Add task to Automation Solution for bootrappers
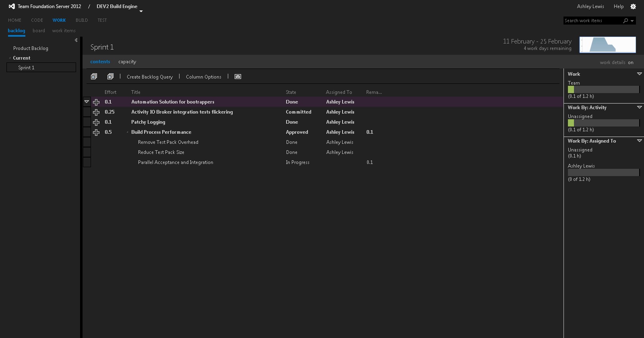Image resolution: width=644 pixels, height=338 pixels. click(x=96, y=102)
